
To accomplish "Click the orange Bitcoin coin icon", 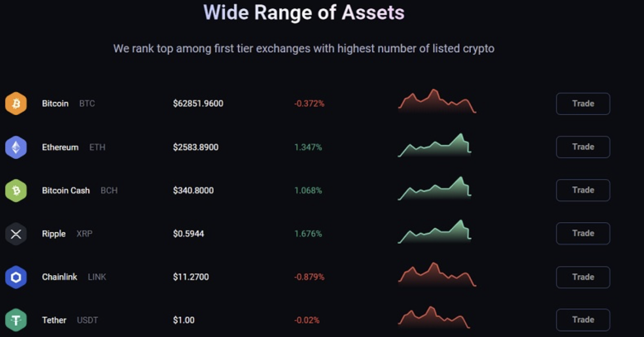I will tap(16, 104).
